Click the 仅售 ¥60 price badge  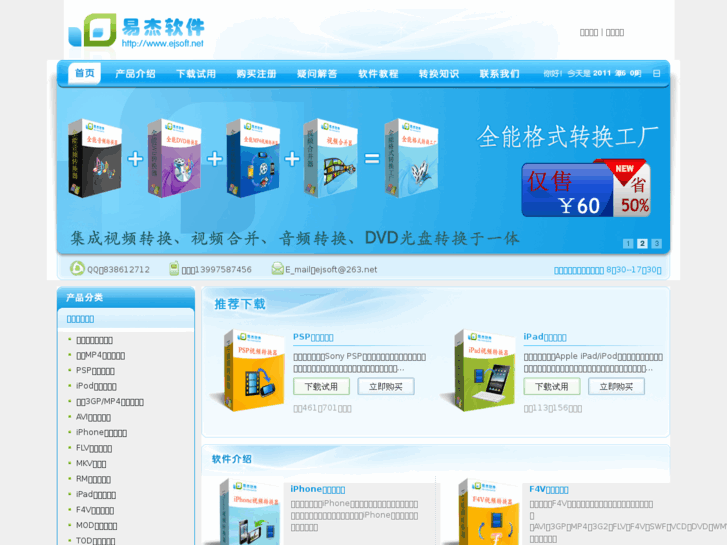point(586,188)
